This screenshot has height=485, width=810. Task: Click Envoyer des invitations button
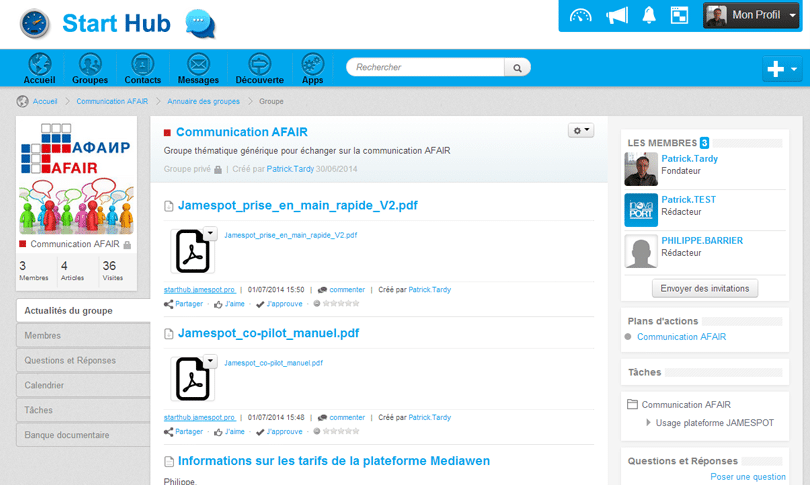coord(705,288)
